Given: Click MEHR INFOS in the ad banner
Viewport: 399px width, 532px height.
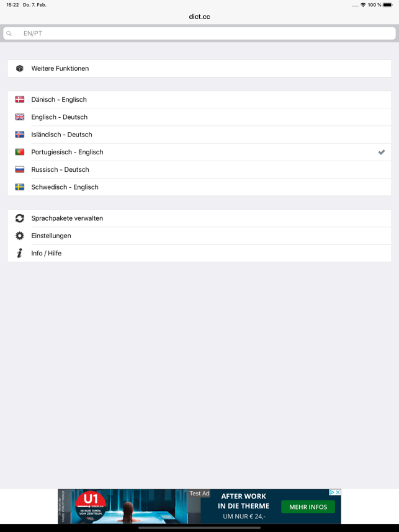Looking at the screenshot, I should [x=308, y=507].
